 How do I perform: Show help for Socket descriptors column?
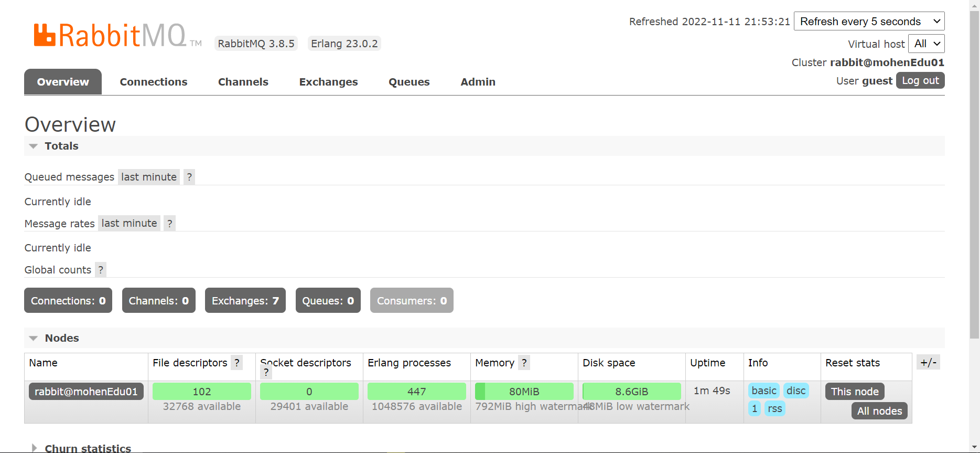click(x=266, y=372)
